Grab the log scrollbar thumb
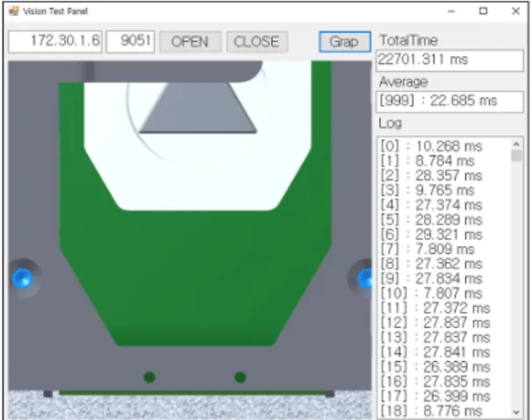Screen dimensions: 532x420 tap(516, 156)
